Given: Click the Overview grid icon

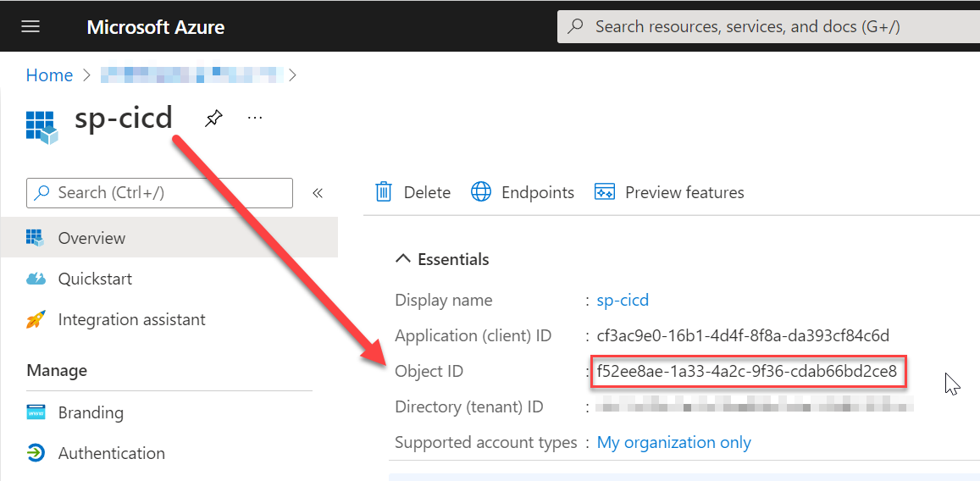Looking at the screenshot, I should 35,237.
